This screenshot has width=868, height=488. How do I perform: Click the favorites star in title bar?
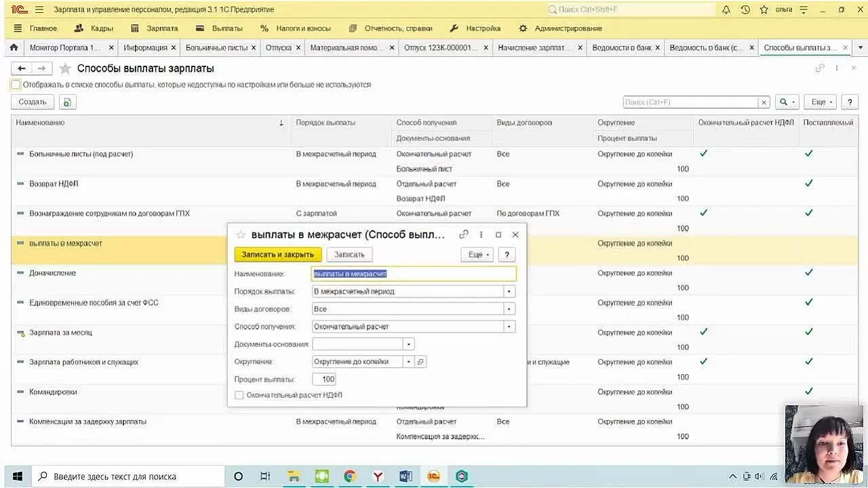(x=764, y=9)
